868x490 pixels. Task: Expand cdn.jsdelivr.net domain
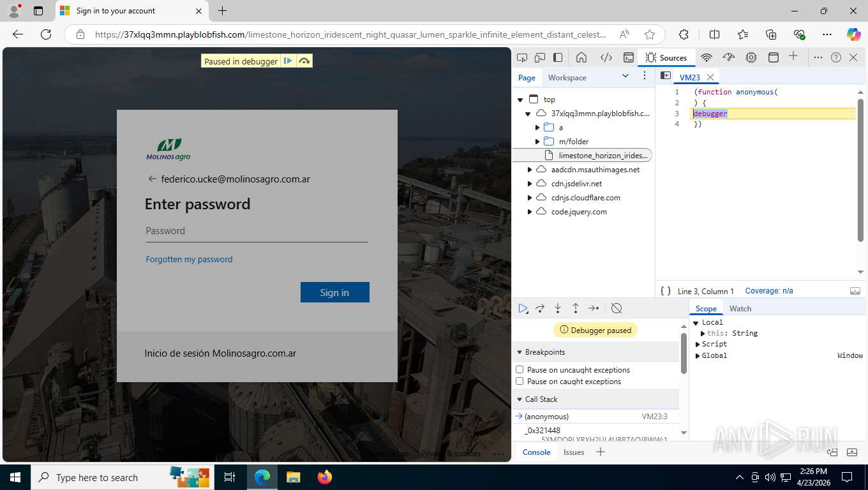pyautogui.click(x=529, y=184)
